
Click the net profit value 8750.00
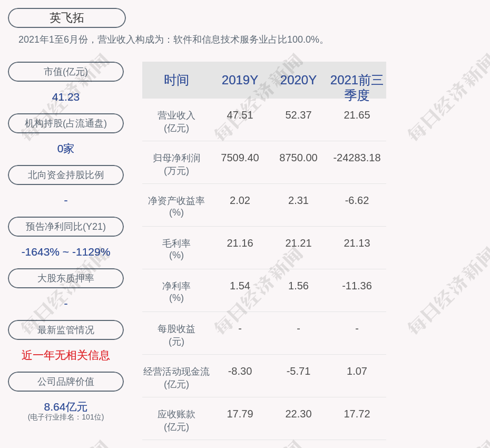(298, 158)
